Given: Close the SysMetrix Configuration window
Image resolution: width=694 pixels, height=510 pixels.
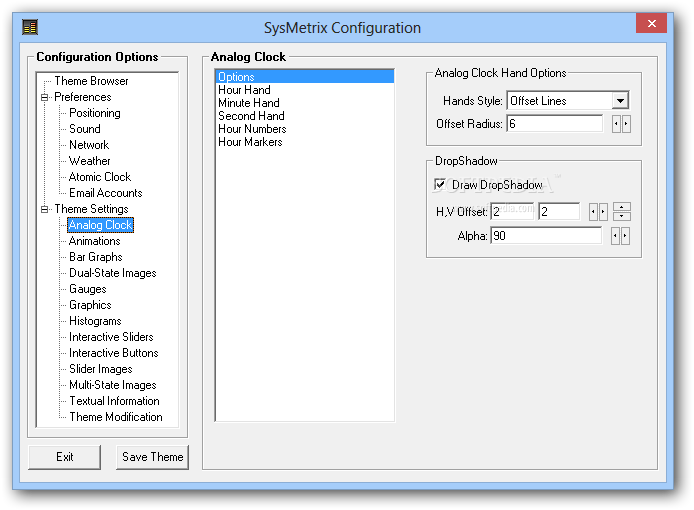Looking at the screenshot, I should [651, 23].
